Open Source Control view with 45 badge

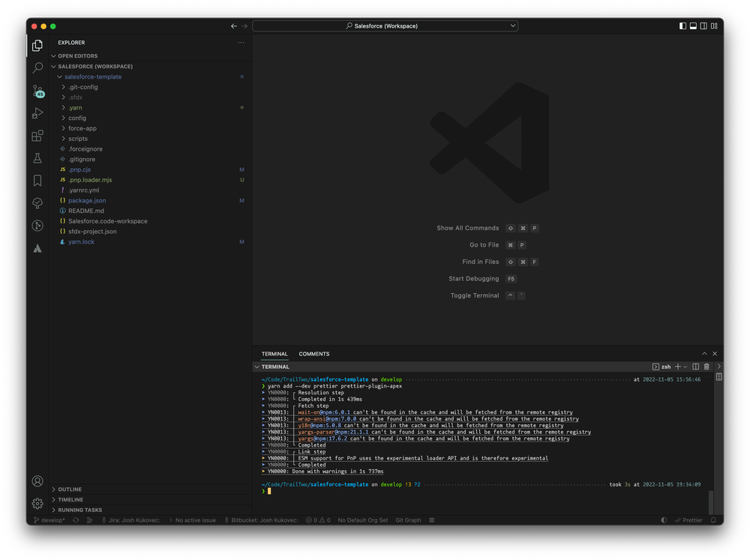[x=37, y=91]
